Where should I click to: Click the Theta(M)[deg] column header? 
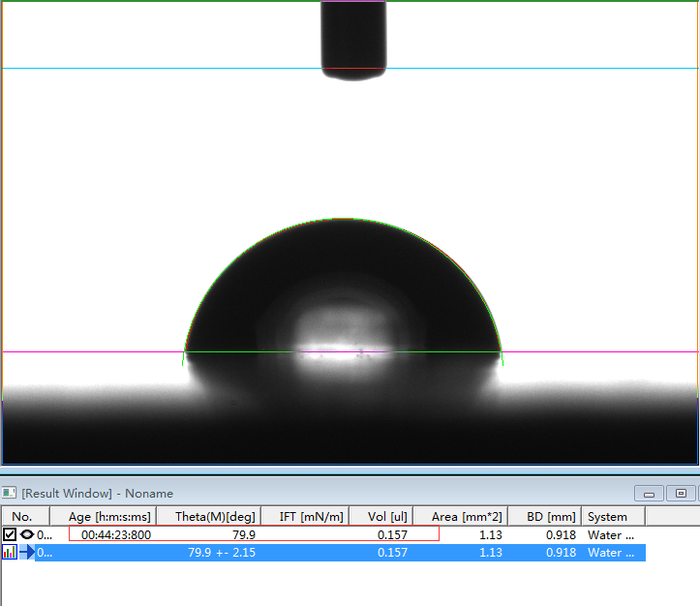tap(215, 517)
